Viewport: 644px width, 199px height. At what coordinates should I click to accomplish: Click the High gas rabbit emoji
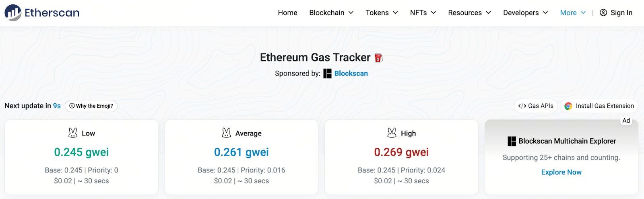pos(392,133)
